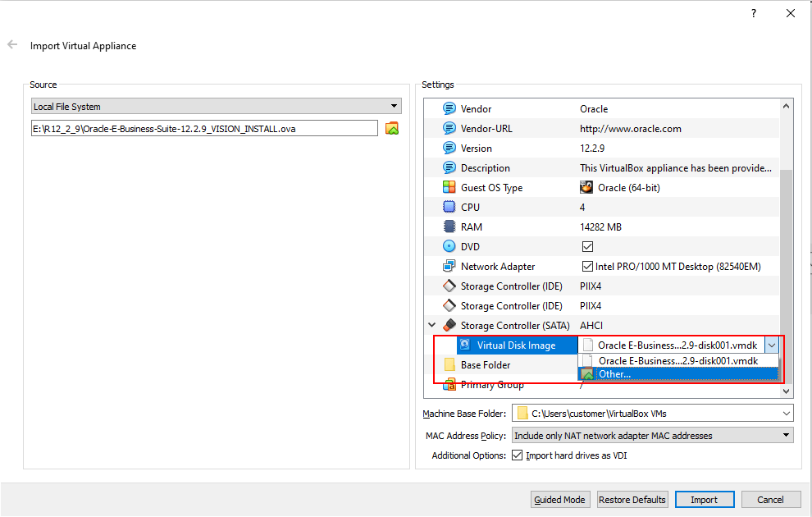This screenshot has height=517, width=812.
Task: Choose 'Other...' in the disk image list
Action: (615, 374)
